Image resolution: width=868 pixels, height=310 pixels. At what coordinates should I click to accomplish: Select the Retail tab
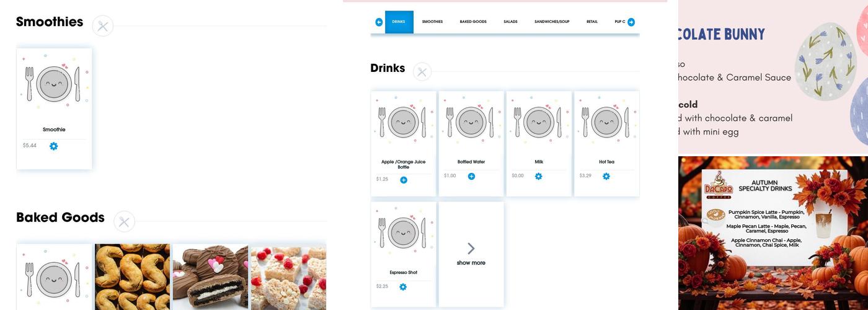pos(592,22)
